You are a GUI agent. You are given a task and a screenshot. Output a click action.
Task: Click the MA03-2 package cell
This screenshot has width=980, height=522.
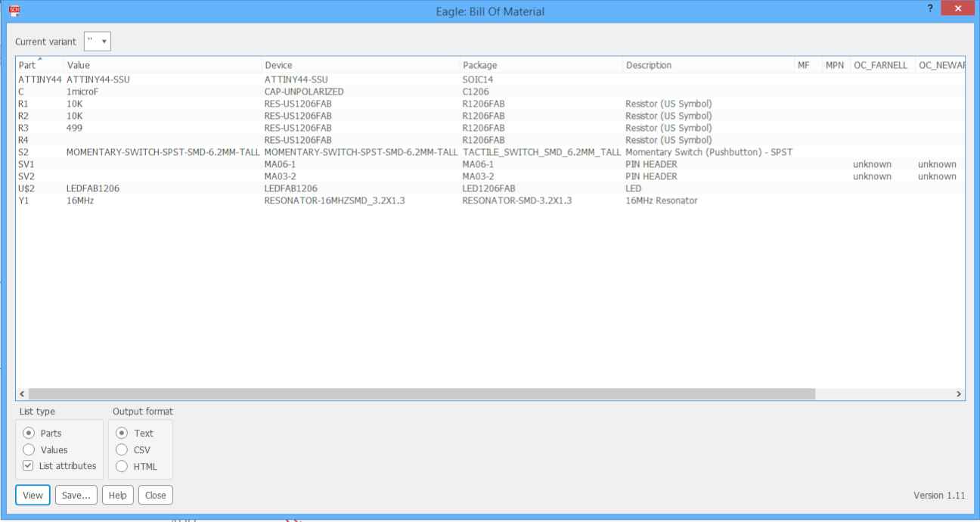[478, 176]
